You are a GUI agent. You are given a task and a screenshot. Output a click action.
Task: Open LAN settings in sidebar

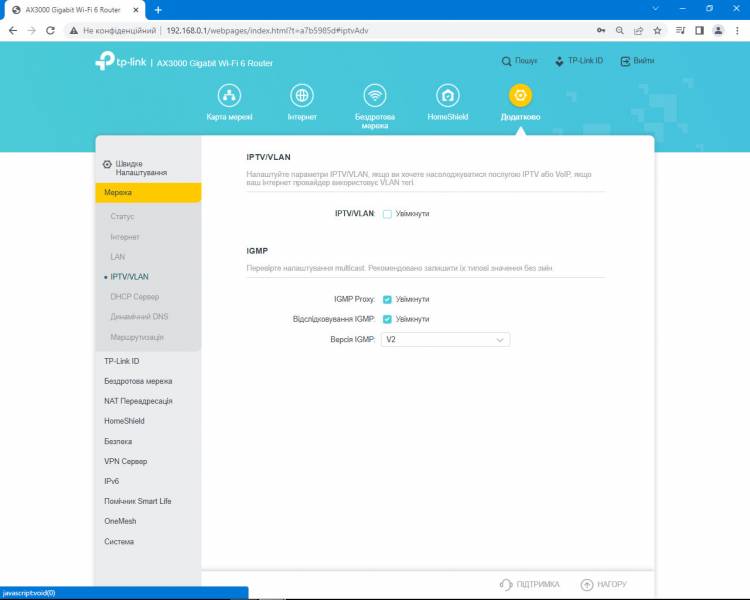click(x=118, y=257)
